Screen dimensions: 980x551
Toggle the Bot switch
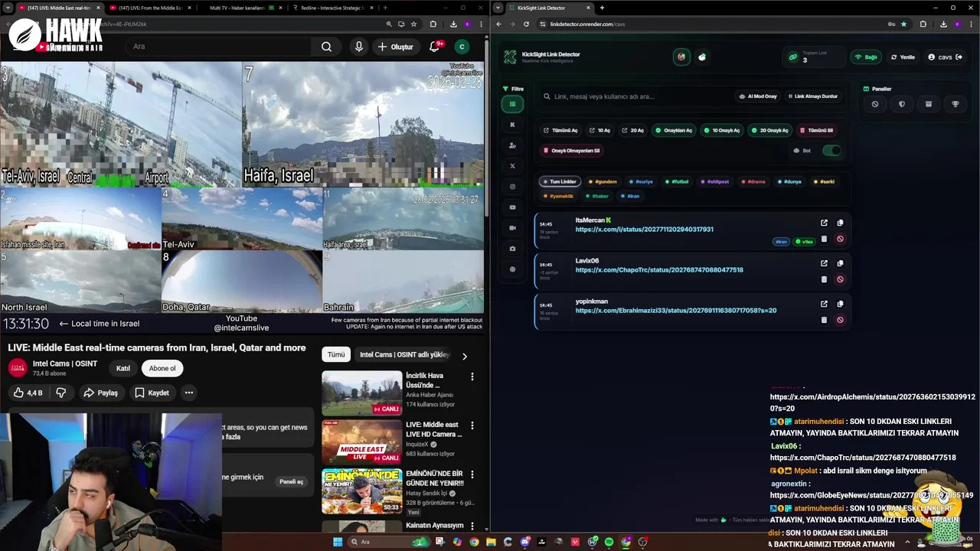tap(831, 151)
